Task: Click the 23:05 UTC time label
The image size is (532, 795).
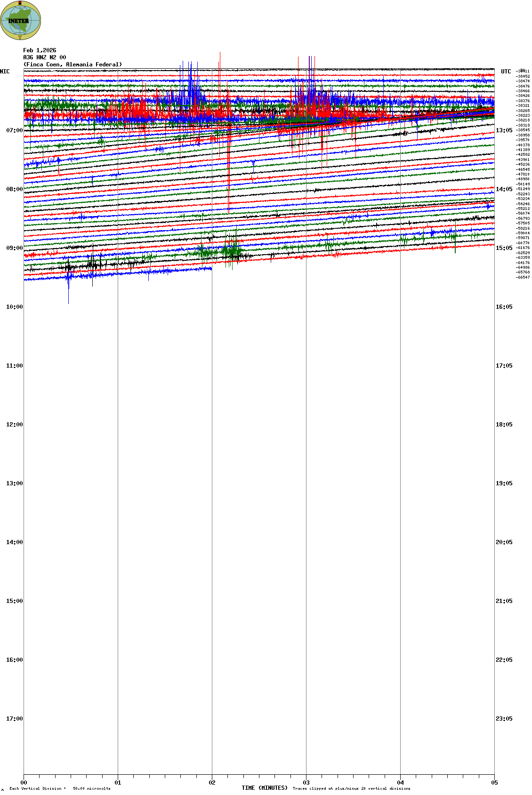Action: tap(504, 719)
